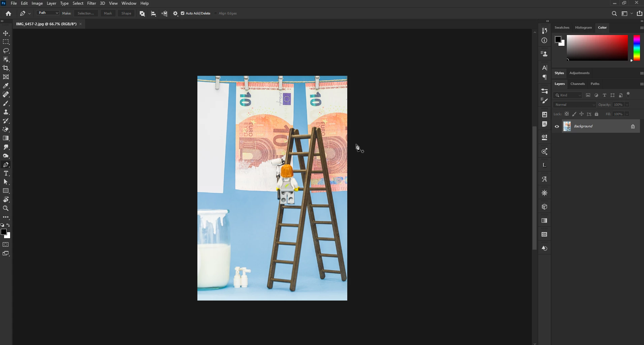Open the Layers panel menu

point(641,84)
